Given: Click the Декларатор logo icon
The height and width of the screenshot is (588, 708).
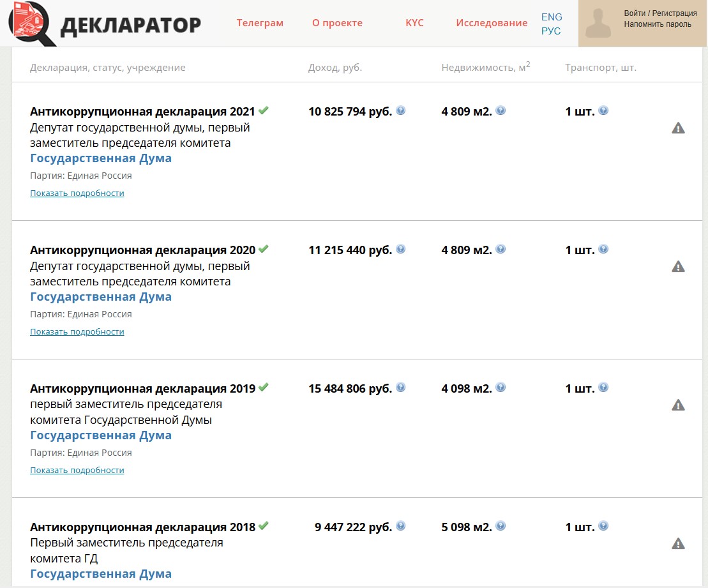Looking at the screenshot, I should click(x=32, y=23).
